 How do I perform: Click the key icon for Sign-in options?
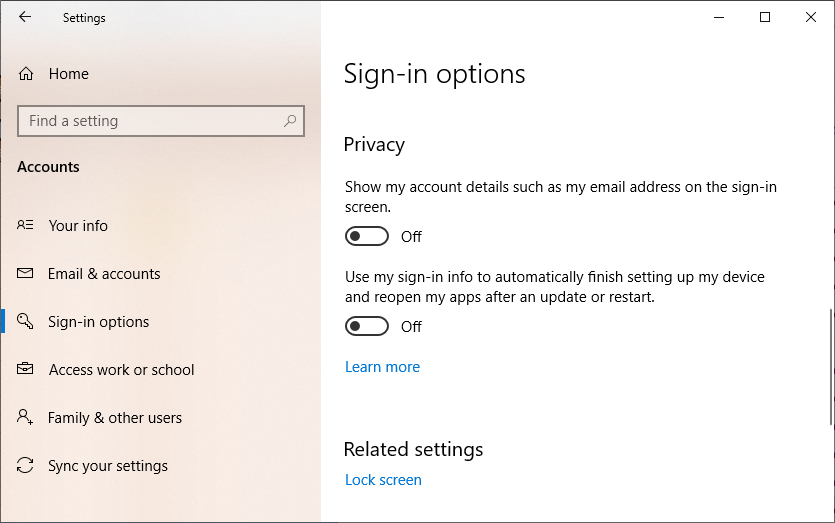26,322
